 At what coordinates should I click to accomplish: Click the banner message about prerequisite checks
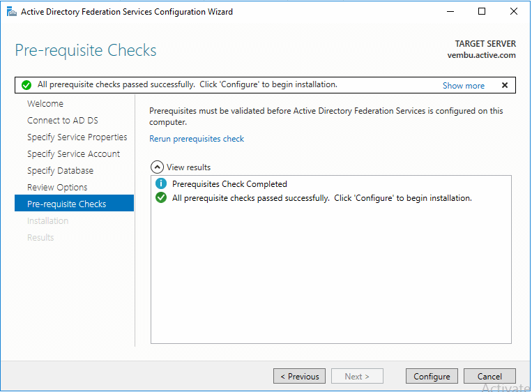tap(188, 84)
